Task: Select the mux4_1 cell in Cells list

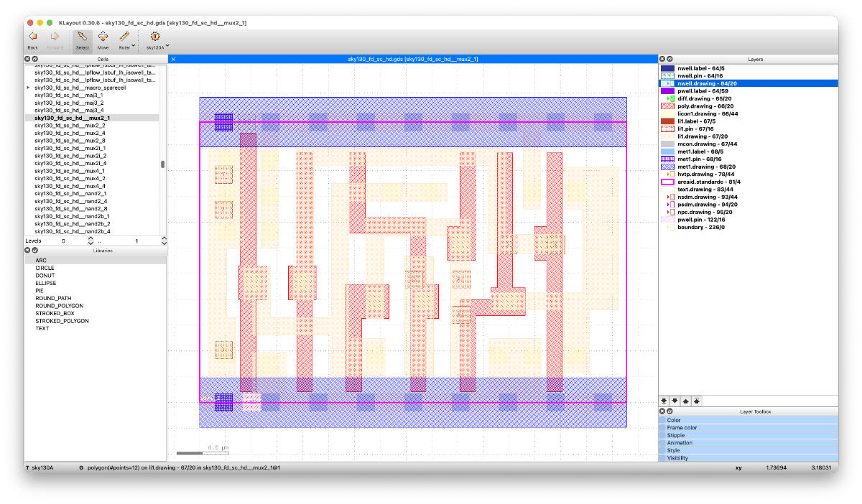Action: [x=70, y=171]
